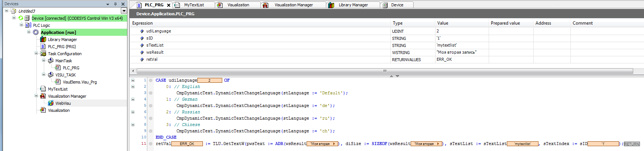Switch to the Visualization Manager tab
The height and width of the screenshot is (151, 644).
(x=293, y=5)
